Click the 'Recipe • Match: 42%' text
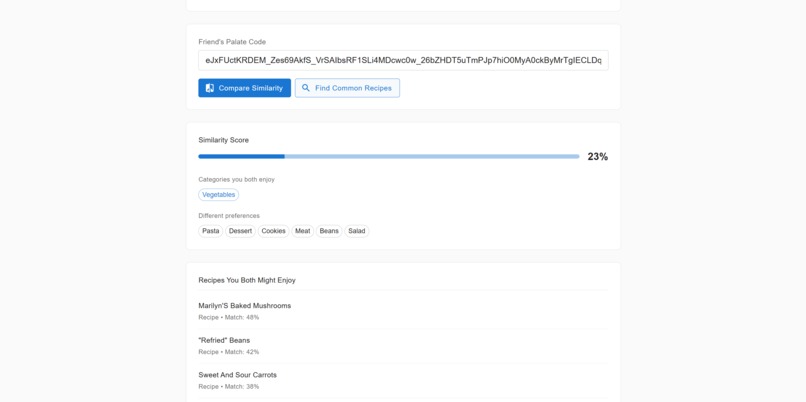 pos(229,352)
